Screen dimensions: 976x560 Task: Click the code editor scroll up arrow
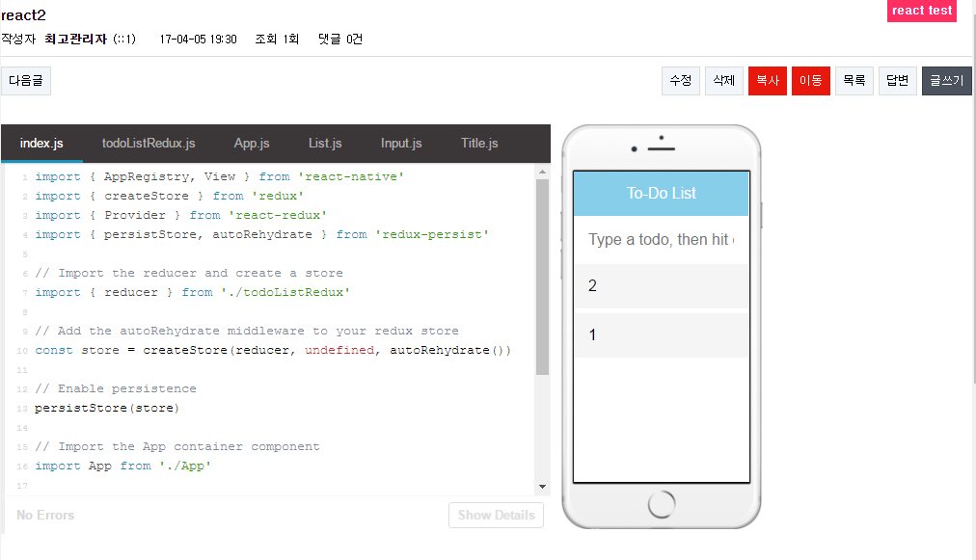pos(542,172)
